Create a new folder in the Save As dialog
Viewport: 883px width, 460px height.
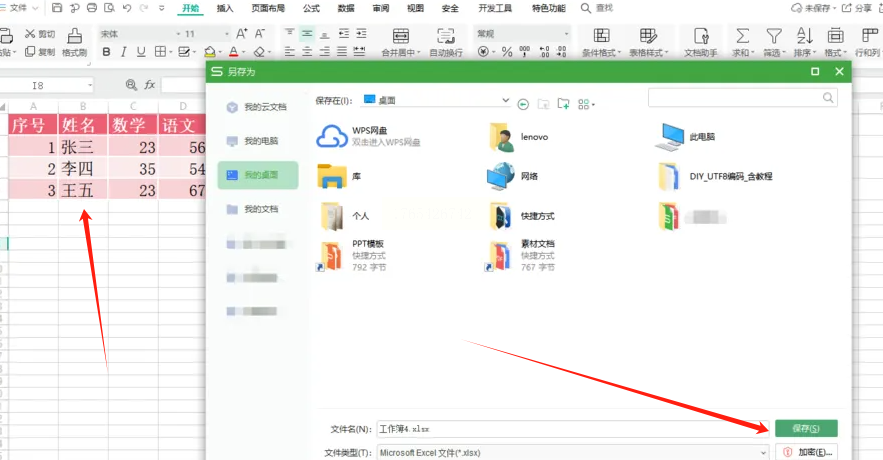(x=563, y=104)
